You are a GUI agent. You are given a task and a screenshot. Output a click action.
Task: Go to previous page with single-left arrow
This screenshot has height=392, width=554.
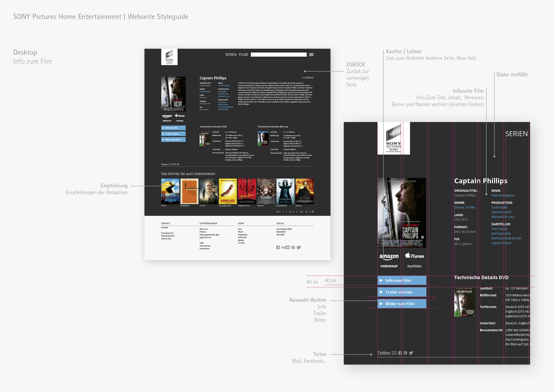click(x=280, y=212)
